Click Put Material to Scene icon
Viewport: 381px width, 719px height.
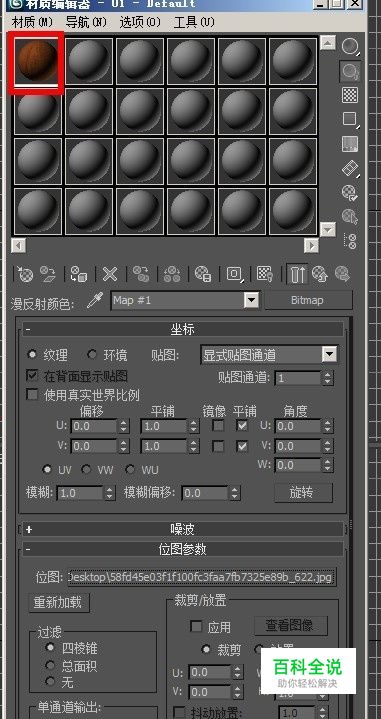pos(48,274)
